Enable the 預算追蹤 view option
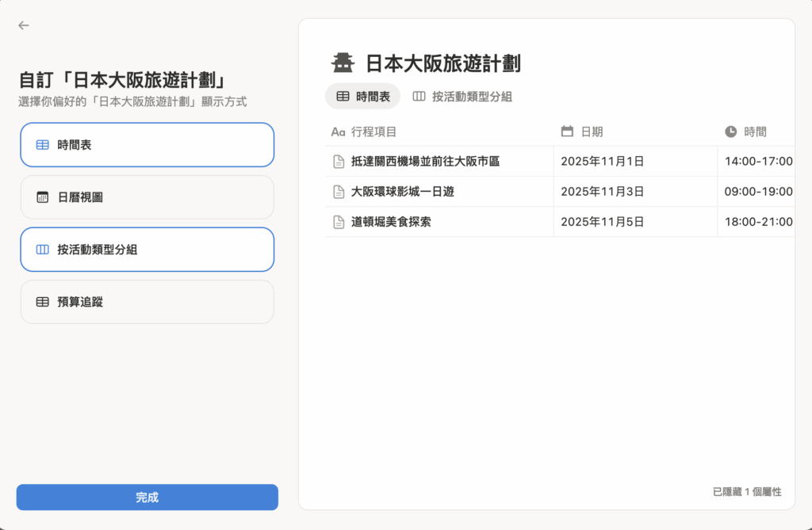The height and width of the screenshot is (530, 812). point(147,302)
